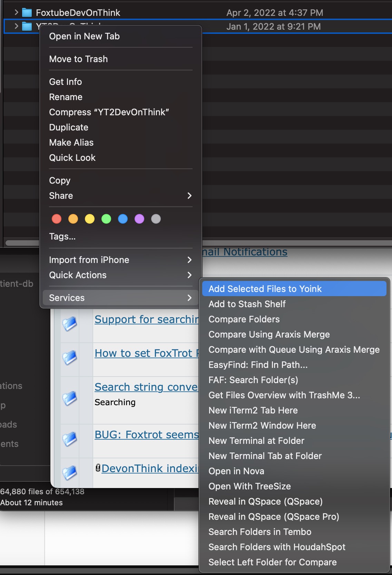This screenshot has width=392, height=575.
Task: Open the Support for searching link
Action: pyautogui.click(x=146, y=320)
